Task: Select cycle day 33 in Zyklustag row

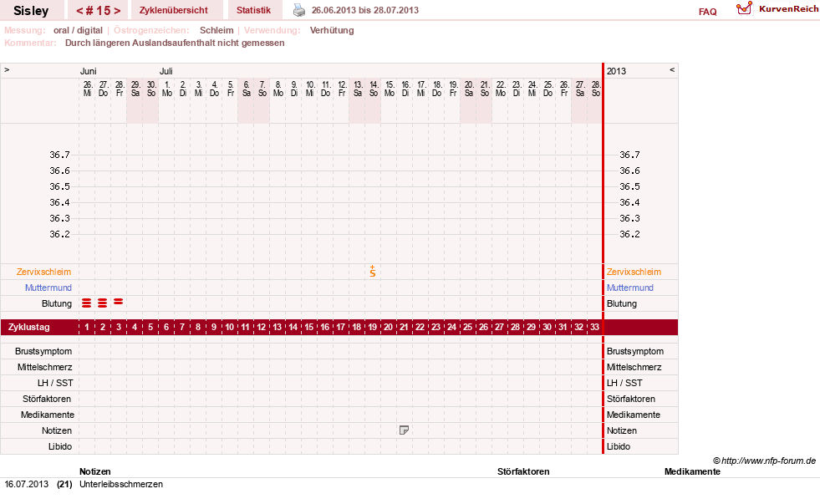Action: [594, 328]
